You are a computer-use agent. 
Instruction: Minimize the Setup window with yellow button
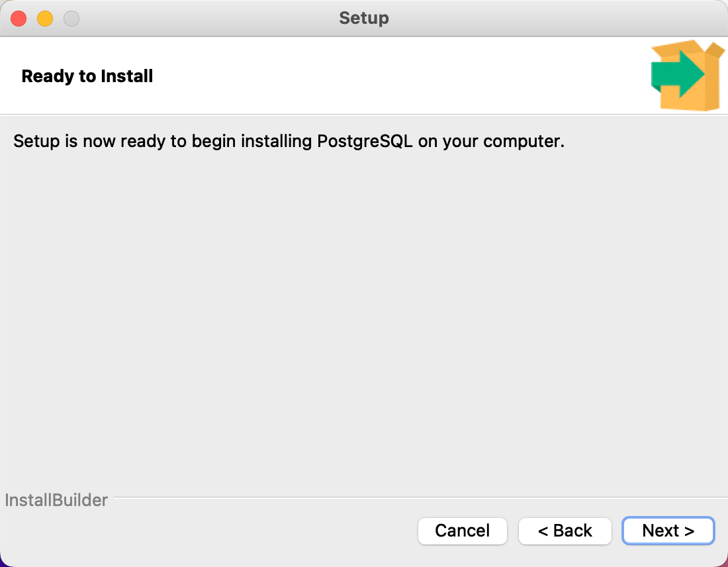45,19
